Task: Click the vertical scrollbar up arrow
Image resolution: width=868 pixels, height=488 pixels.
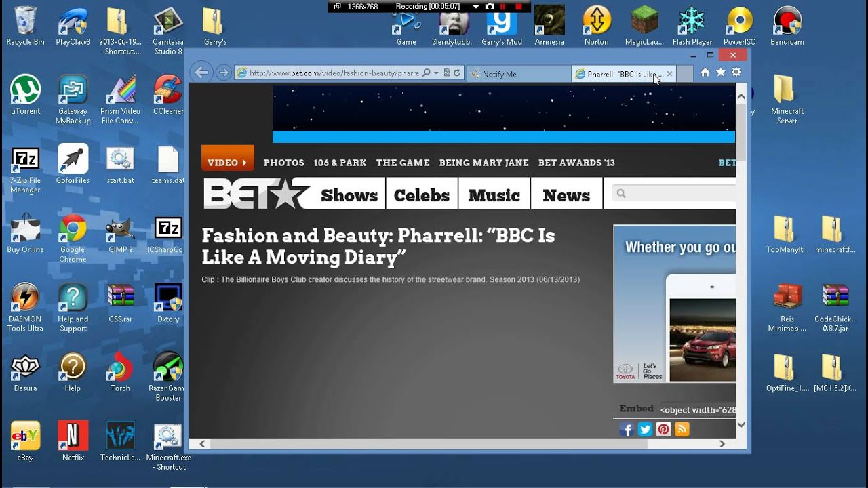Action: tap(741, 95)
